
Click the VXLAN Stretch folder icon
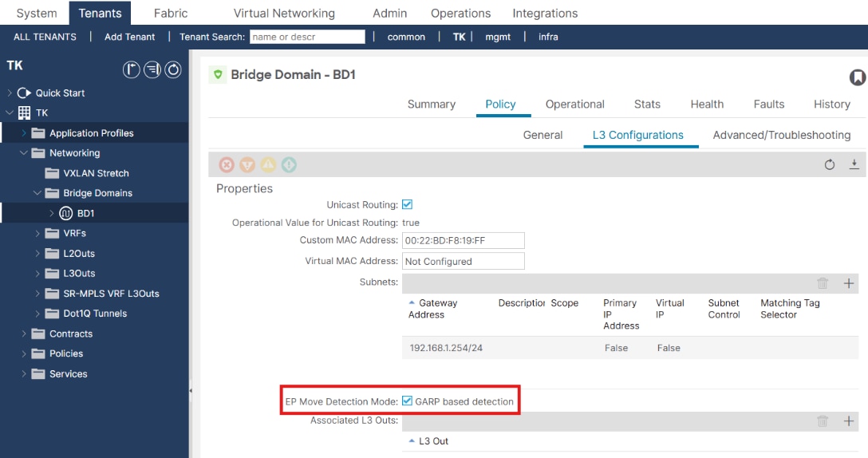(52, 173)
